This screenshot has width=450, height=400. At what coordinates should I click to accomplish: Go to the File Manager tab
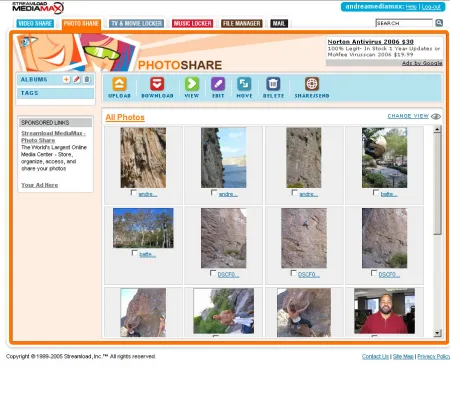242,23
